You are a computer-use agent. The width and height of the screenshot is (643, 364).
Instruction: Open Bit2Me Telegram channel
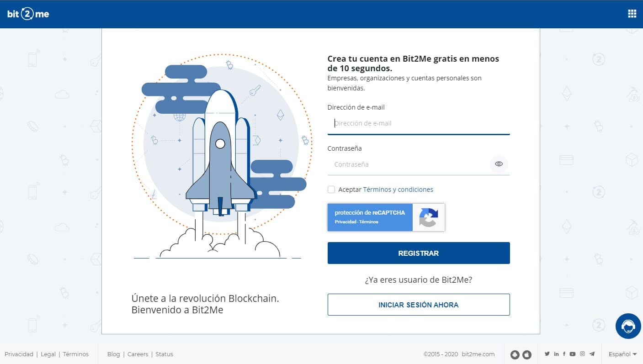592,353
